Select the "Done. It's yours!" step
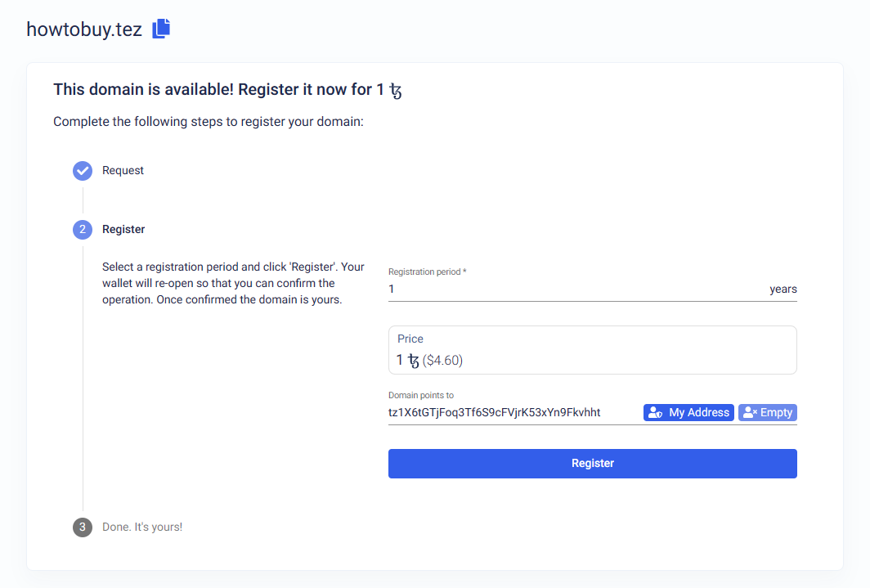 [x=142, y=527]
